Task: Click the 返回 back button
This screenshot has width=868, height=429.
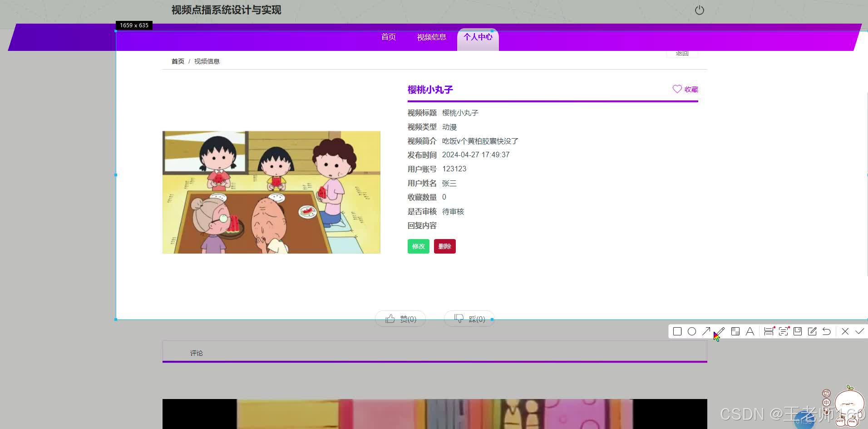Action: (682, 53)
